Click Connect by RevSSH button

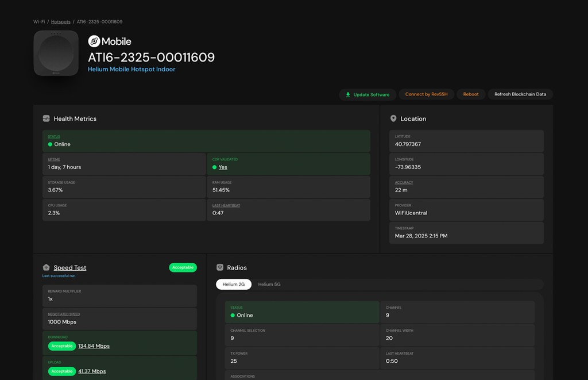(427, 94)
